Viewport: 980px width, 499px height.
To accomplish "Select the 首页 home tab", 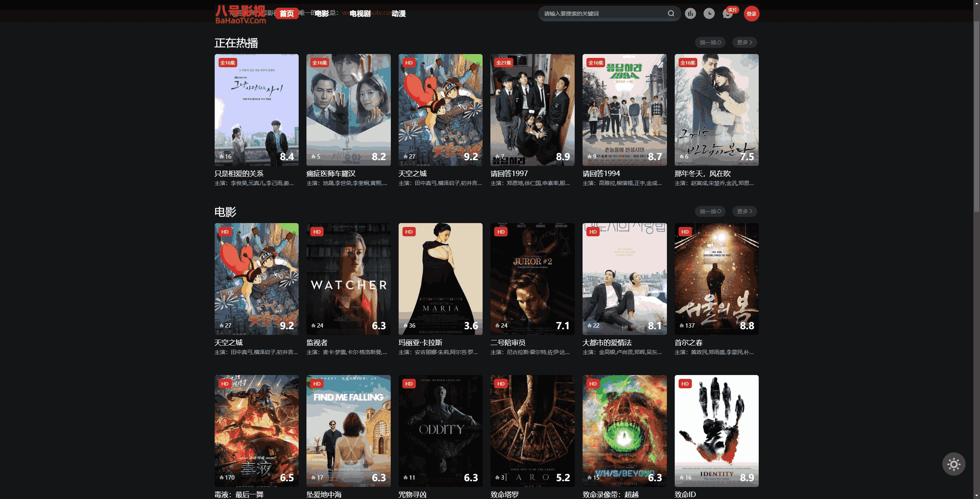I will click(286, 13).
